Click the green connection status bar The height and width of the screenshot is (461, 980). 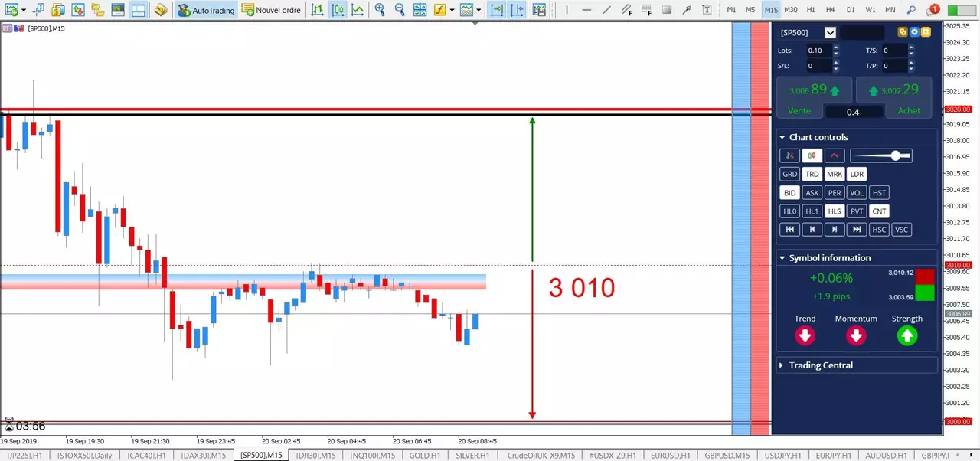(x=961, y=10)
